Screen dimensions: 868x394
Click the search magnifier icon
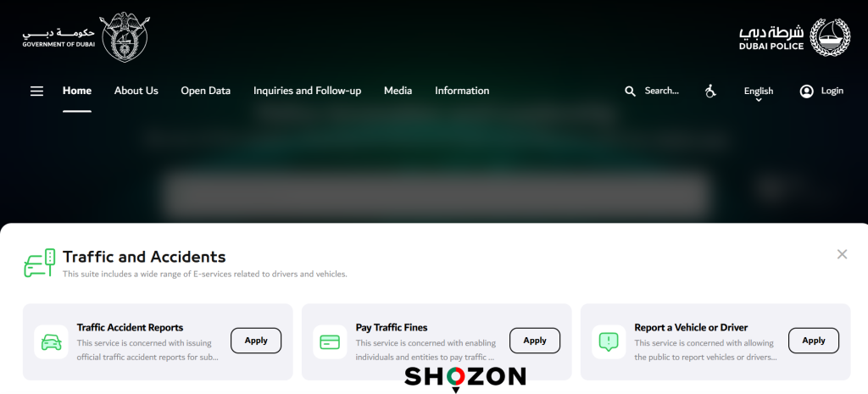630,91
